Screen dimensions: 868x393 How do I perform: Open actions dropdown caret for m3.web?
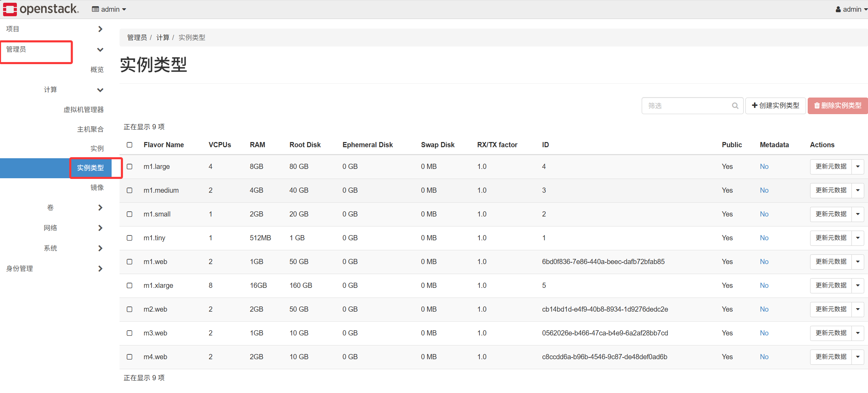858,333
